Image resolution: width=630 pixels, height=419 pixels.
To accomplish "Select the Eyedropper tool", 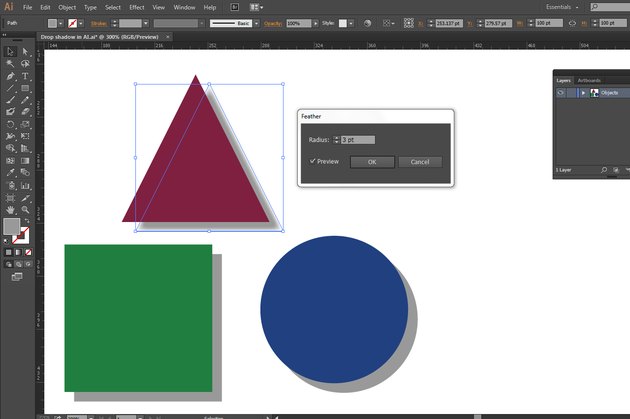I will click(10, 173).
